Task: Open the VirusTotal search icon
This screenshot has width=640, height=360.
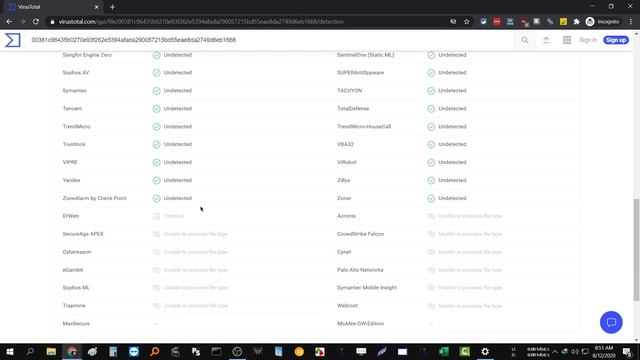Action: 524,40
